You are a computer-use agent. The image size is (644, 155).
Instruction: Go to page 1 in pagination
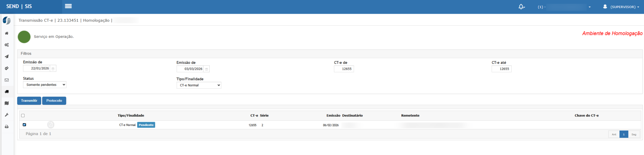624,134
